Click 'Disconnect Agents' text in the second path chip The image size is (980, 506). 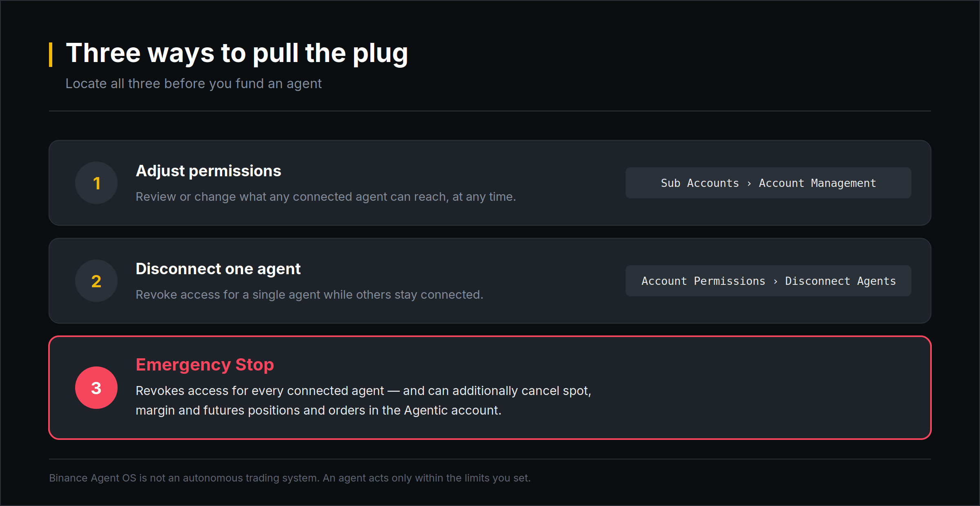point(840,281)
